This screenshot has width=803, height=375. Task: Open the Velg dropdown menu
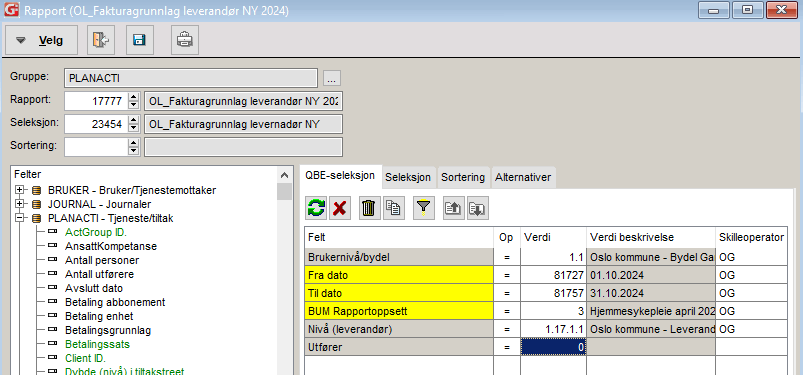(41, 40)
